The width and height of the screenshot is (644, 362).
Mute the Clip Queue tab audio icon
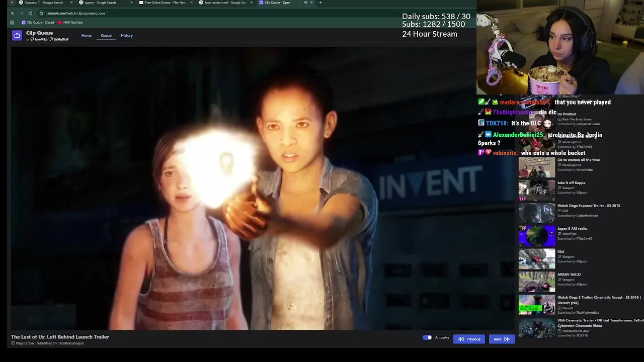point(305,3)
